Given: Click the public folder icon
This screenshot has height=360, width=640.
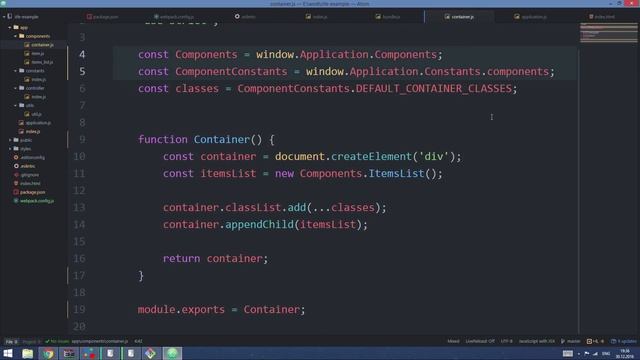Looking at the screenshot, I should [x=16, y=140].
